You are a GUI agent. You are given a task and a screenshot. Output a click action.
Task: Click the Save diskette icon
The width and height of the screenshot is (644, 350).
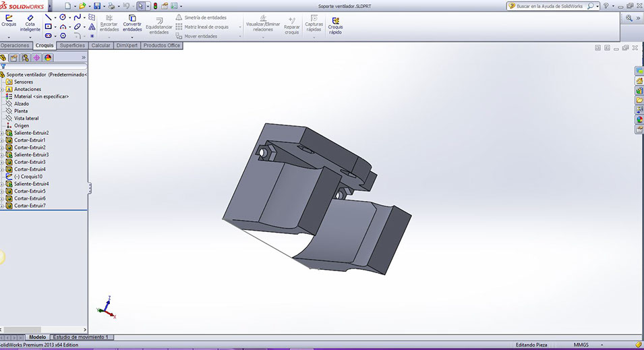tap(97, 6)
